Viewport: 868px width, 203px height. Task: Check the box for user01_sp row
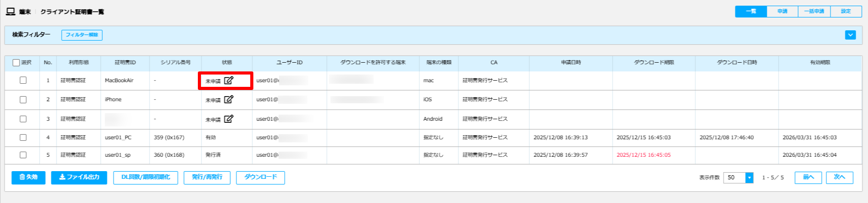pos(23,155)
